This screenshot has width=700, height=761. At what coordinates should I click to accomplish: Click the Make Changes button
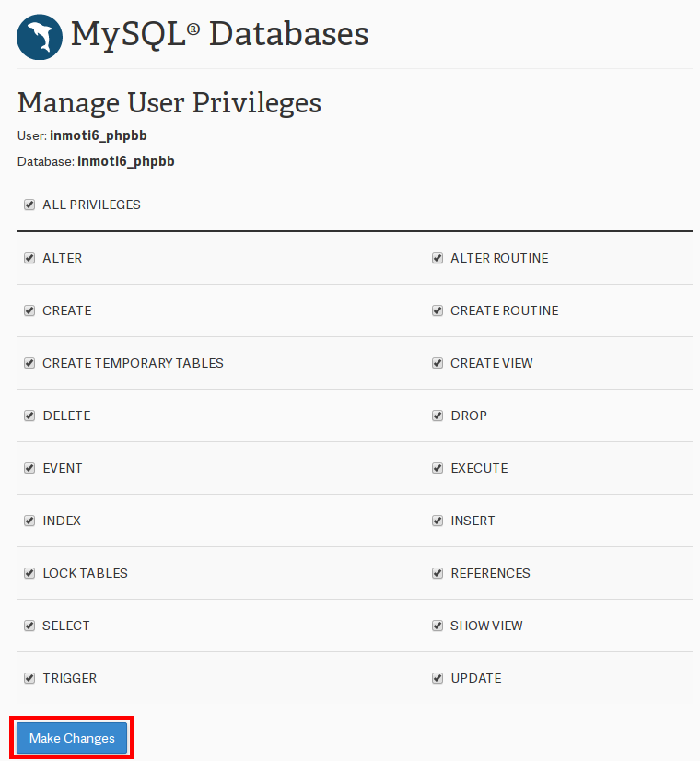(72, 738)
